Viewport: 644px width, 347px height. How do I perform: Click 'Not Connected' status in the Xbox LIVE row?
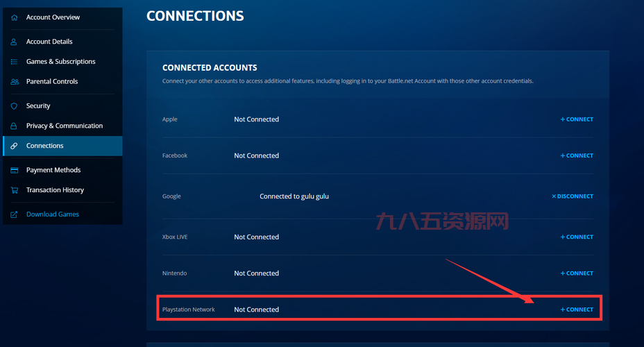coord(256,237)
